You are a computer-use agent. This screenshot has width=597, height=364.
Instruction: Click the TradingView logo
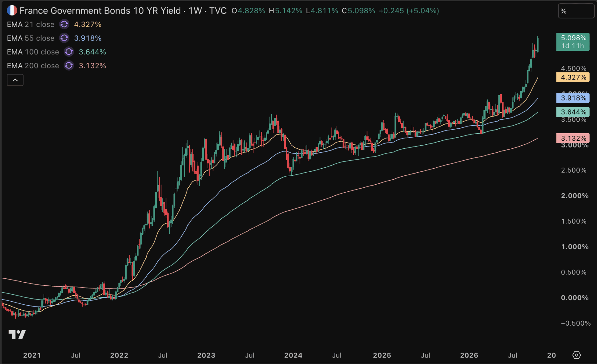coord(17,334)
